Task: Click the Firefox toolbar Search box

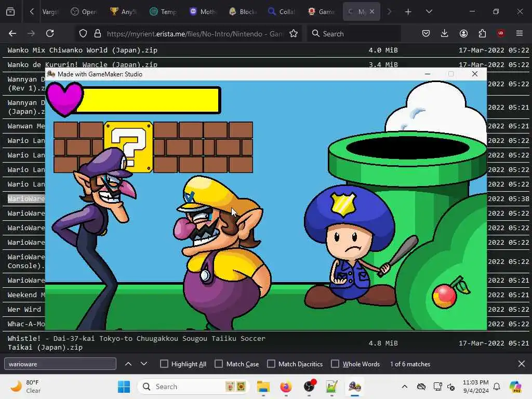Action: point(354,34)
